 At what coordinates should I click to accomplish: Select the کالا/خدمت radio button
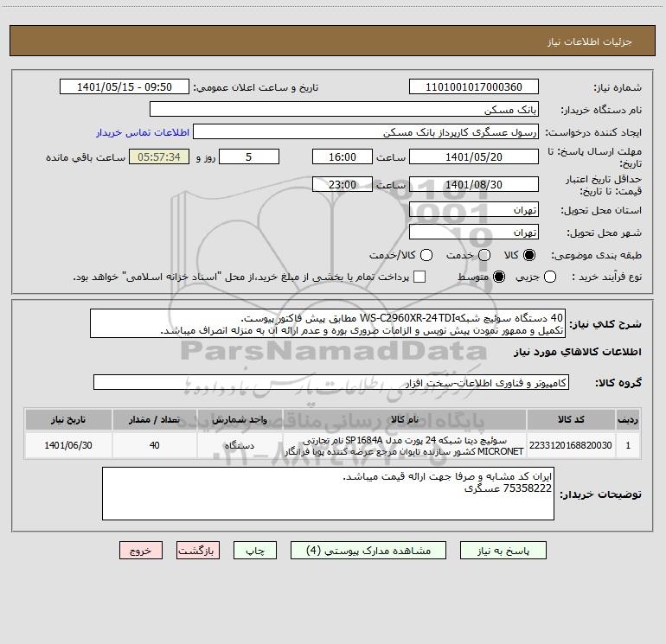point(426,255)
